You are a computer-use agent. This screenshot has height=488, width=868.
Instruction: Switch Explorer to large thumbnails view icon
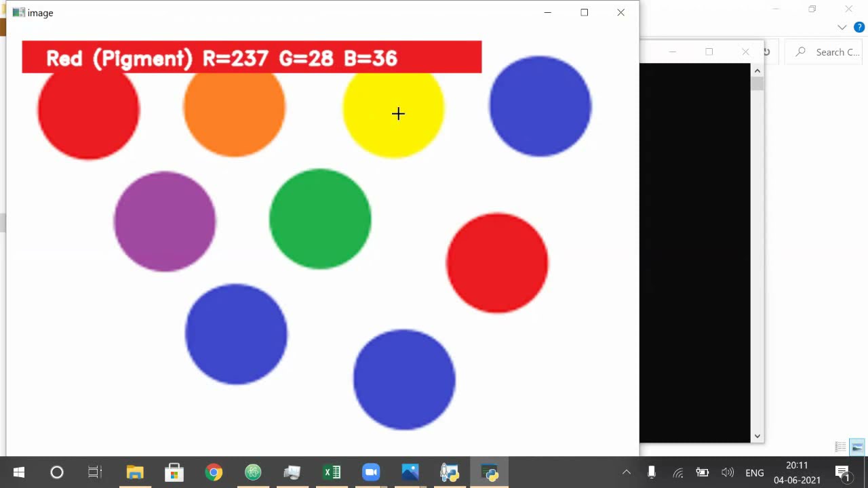point(857,447)
